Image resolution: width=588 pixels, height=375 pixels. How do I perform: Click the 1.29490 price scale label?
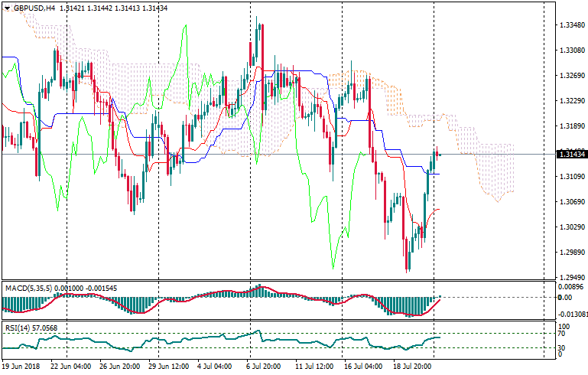click(x=567, y=278)
